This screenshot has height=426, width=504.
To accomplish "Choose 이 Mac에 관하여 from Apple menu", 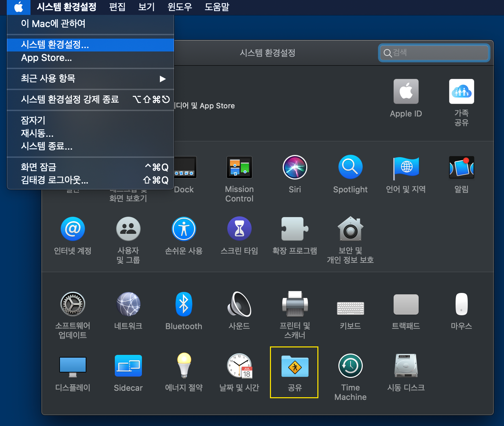I will coord(90,24).
